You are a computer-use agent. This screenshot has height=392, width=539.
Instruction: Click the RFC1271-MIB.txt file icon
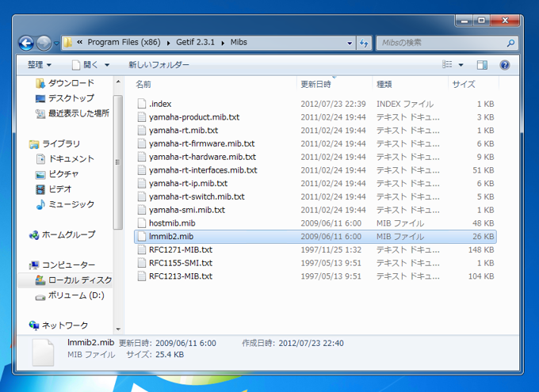142,249
